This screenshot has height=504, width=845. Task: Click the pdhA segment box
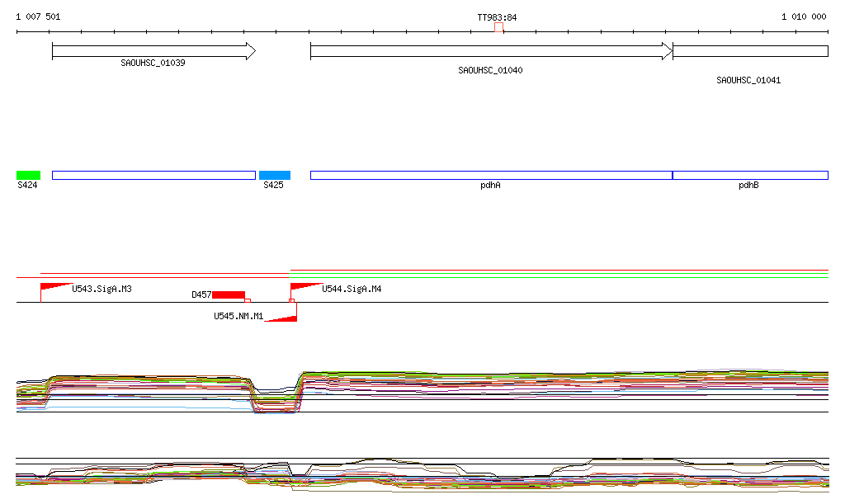point(491,175)
